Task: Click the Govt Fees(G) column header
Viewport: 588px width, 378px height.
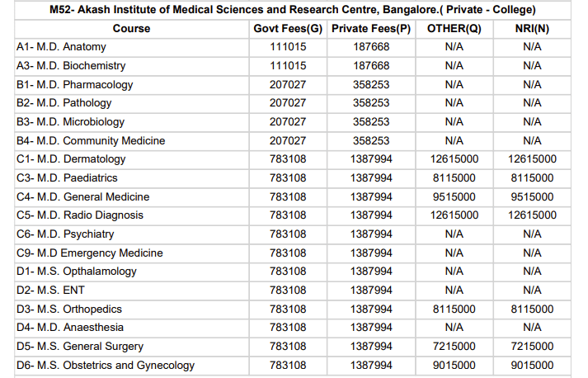Action: 288,28
